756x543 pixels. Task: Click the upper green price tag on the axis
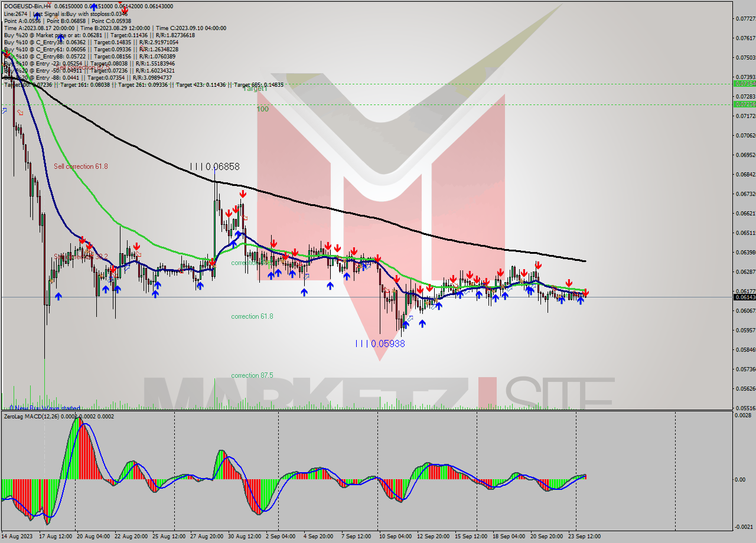[744, 84]
